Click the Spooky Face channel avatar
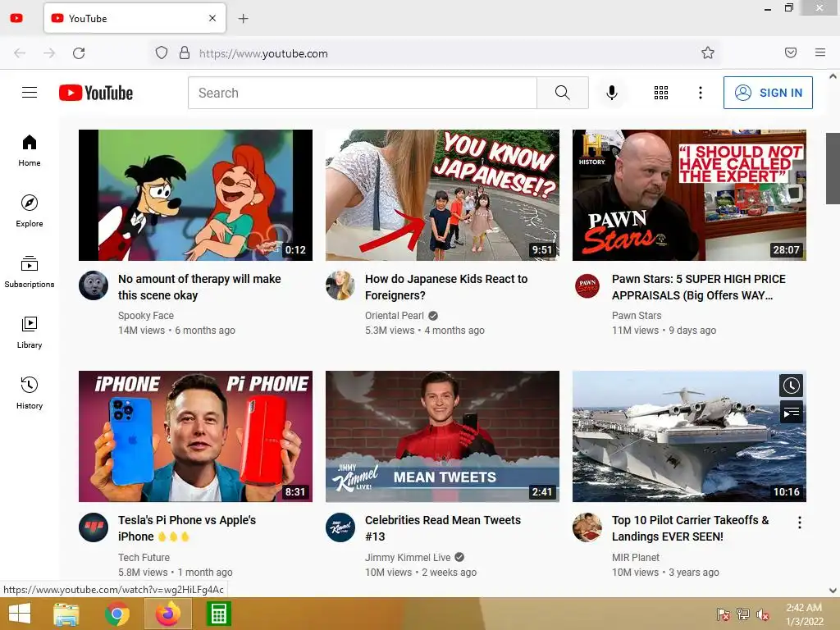Image resolution: width=840 pixels, height=630 pixels. (x=94, y=285)
